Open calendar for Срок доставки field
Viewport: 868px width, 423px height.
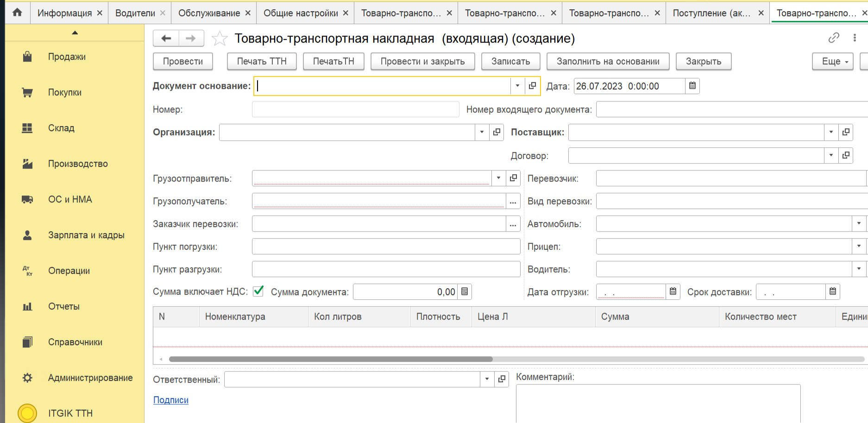[832, 292]
